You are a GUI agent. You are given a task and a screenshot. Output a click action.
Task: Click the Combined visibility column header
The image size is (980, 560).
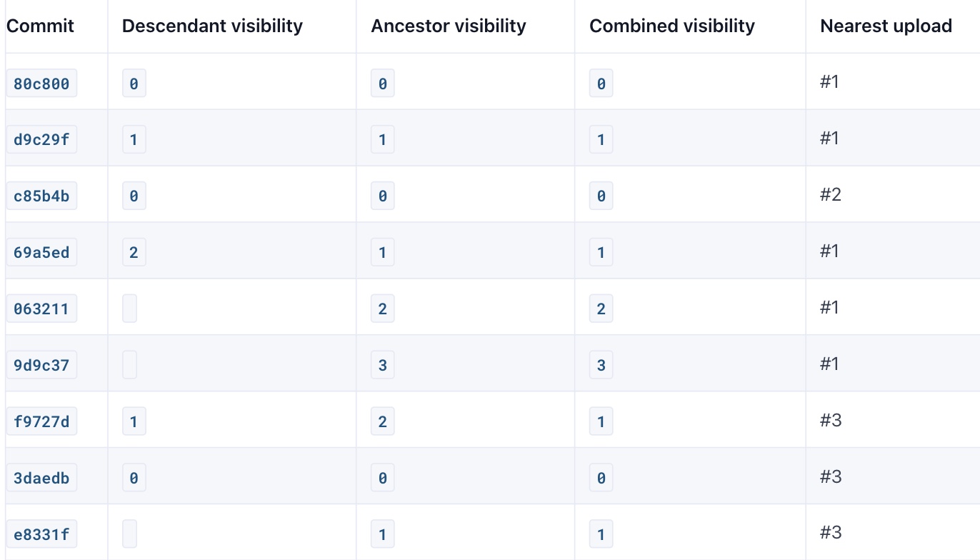click(x=672, y=26)
